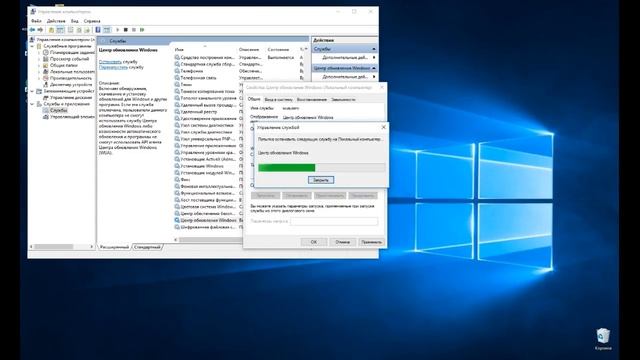The width and height of the screenshot is (640, 360).
Task: Switch to the Зависимости tab
Action: [x=343, y=100]
